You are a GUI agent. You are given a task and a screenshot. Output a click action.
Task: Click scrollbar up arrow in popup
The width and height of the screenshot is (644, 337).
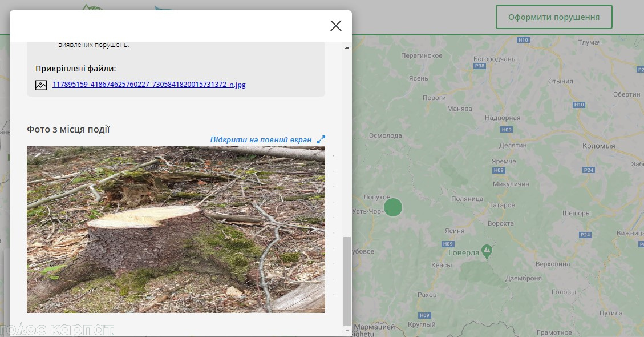pos(347,47)
